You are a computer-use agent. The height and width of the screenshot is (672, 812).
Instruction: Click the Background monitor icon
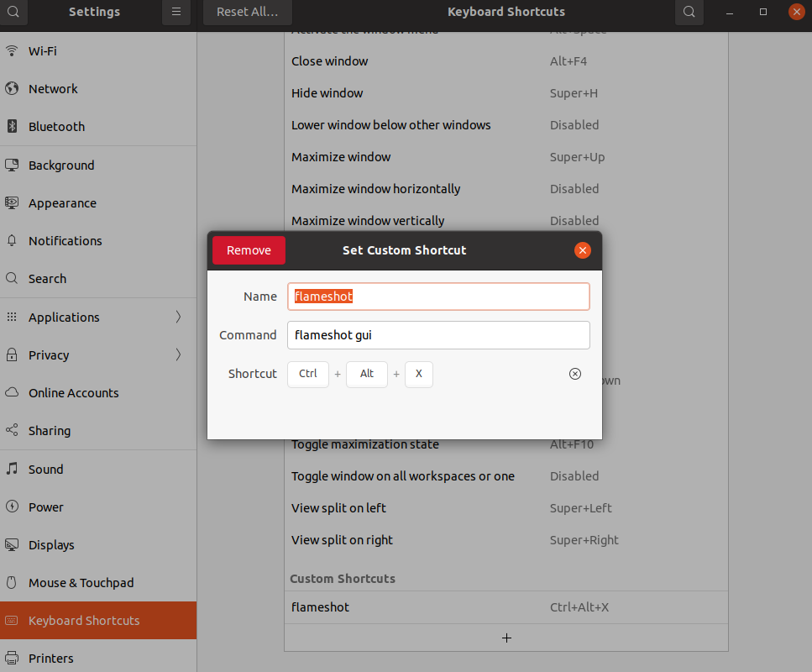tap(12, 165)
